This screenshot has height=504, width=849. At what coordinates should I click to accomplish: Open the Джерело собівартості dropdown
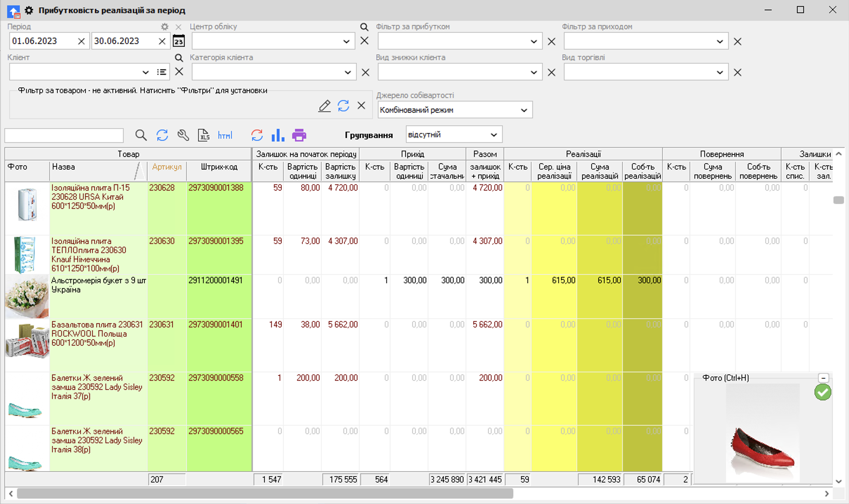point(524,110)
